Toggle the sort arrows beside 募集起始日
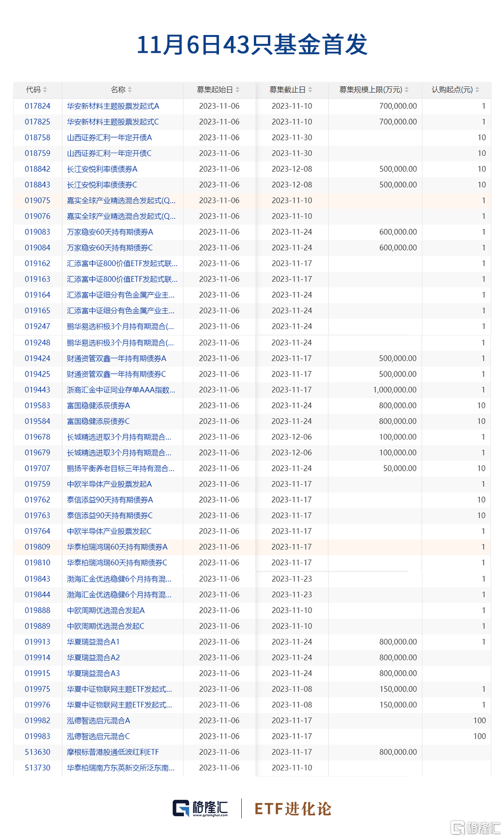This screenshot has width=504, height=839. coord(238,90)
